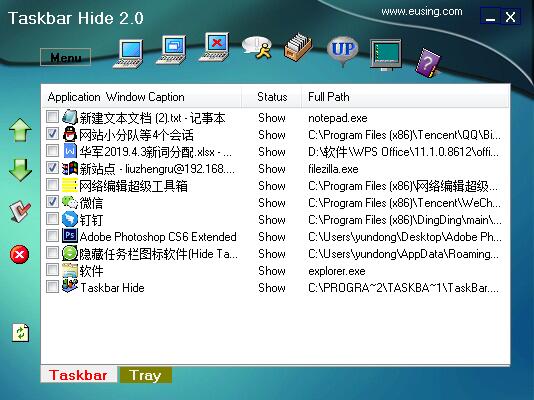Switch to the Taskbar tab
Image resolution: width=534 pixels, height=400 pixels.
79,375
